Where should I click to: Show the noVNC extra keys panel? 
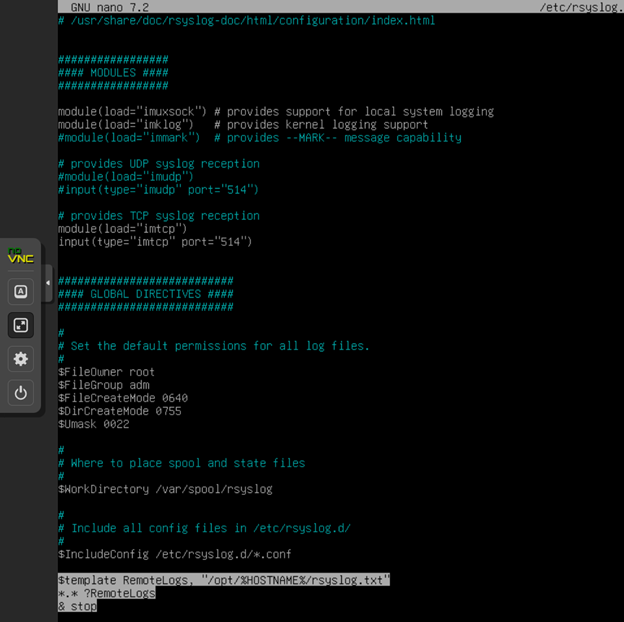point(20,291)
